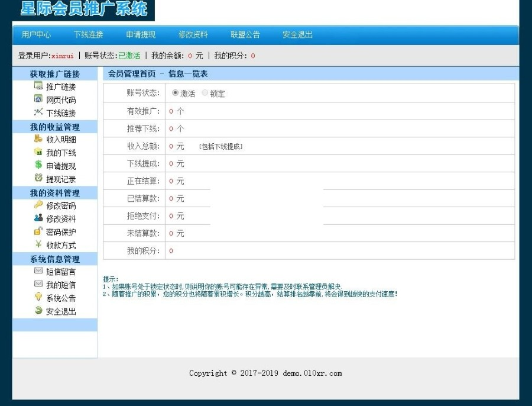Open the 收款方式 sidebar link

(61, 245)
